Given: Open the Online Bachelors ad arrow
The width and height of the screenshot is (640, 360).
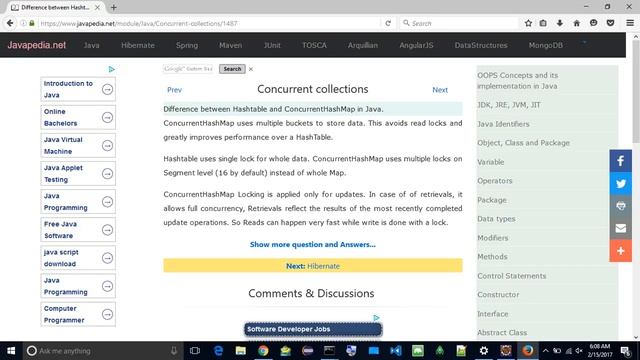Looking at the screenshot, I should pyautogui.click(x=107, y=118).
